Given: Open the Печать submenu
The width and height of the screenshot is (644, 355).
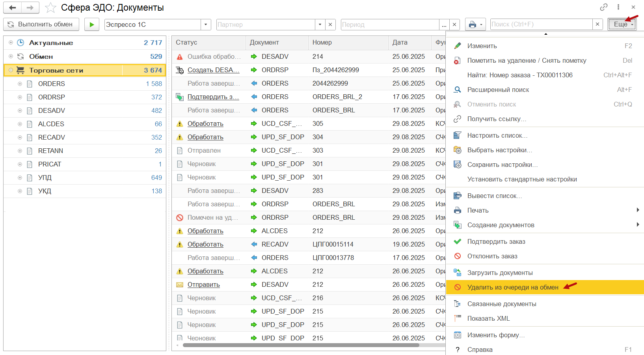Looking at the screenshot, I should click(x=545, y=210).
